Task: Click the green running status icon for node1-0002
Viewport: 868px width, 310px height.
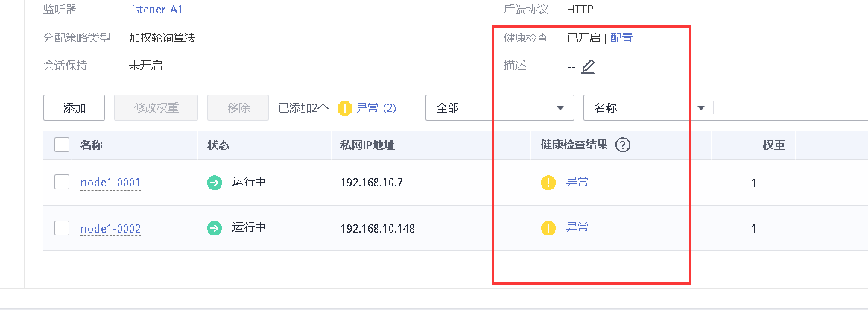Action: click(215, 228)
